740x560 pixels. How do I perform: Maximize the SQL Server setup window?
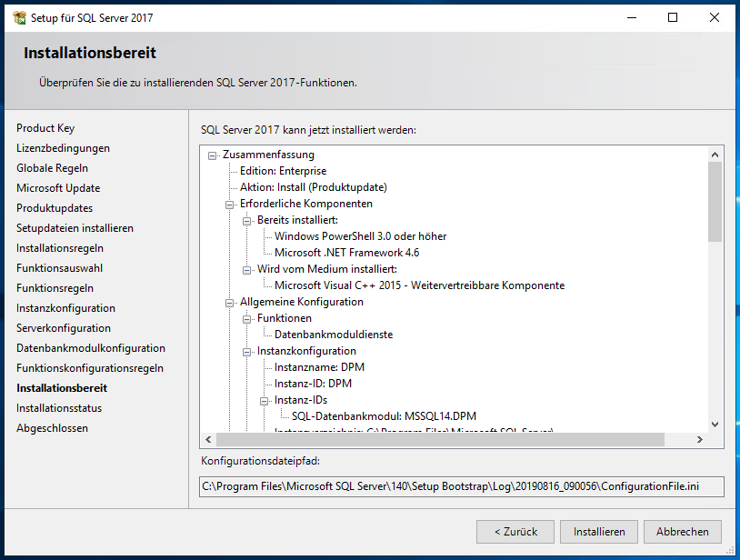click(x=673, y=18)
